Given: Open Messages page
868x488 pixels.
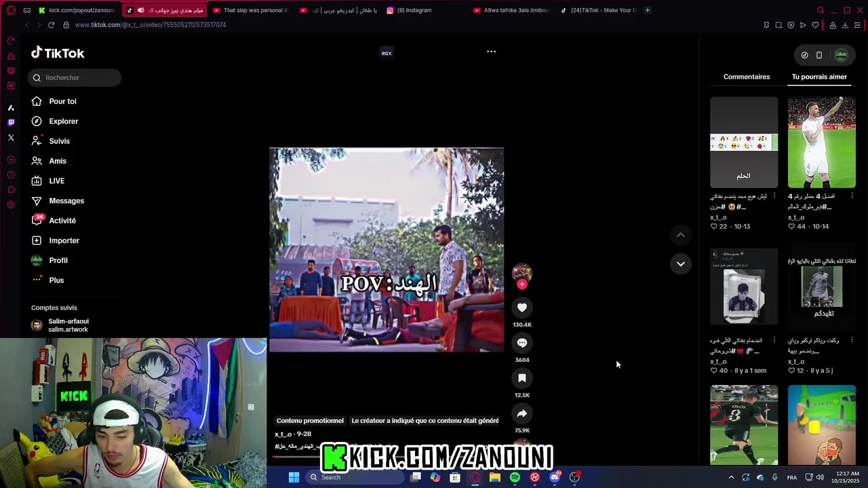Looking at the screenshot, I should pyautogui.click(x=66, y=201).
